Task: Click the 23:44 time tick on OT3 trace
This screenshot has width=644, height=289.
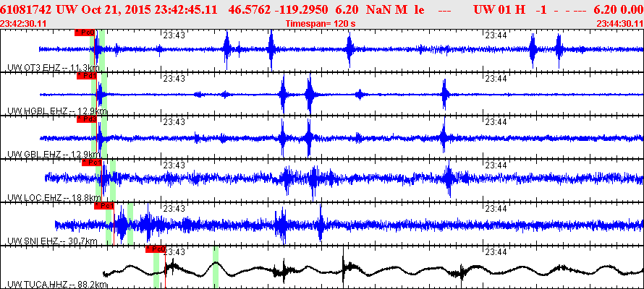Action: [496, 35]
